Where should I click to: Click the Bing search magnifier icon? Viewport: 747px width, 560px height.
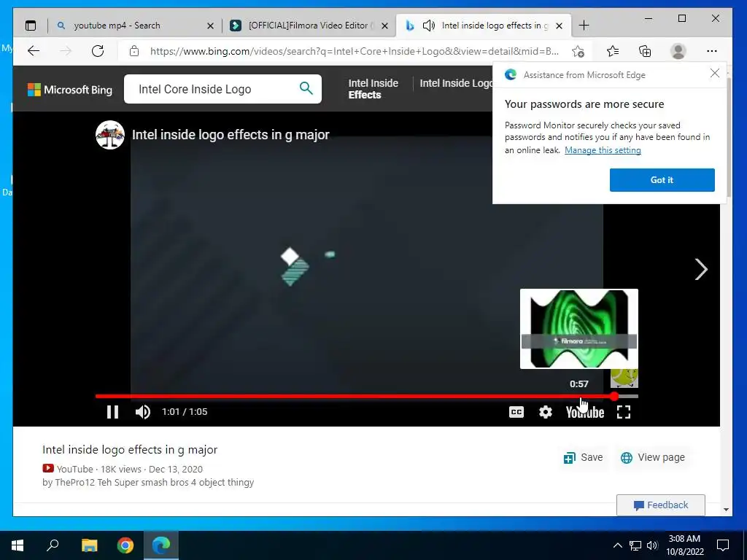(x=306, y=88)
